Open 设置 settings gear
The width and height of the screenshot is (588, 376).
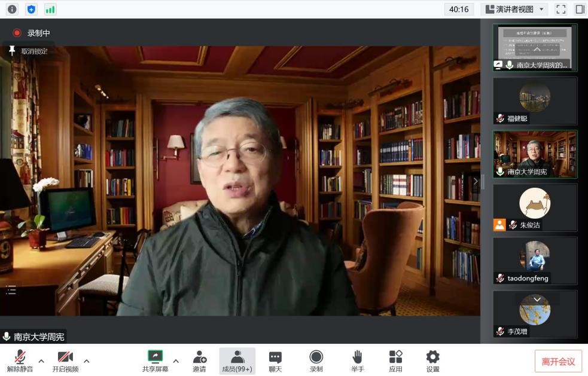[432, 361]
